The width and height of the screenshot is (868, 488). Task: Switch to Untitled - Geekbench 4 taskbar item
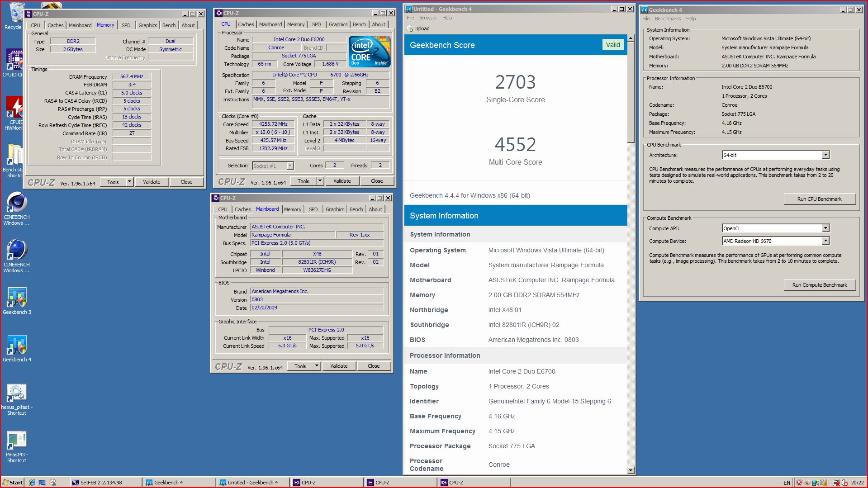[253, 483]
